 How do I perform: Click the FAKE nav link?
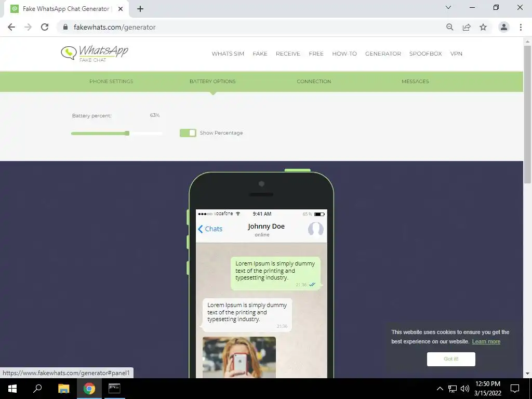coord(260,54)
